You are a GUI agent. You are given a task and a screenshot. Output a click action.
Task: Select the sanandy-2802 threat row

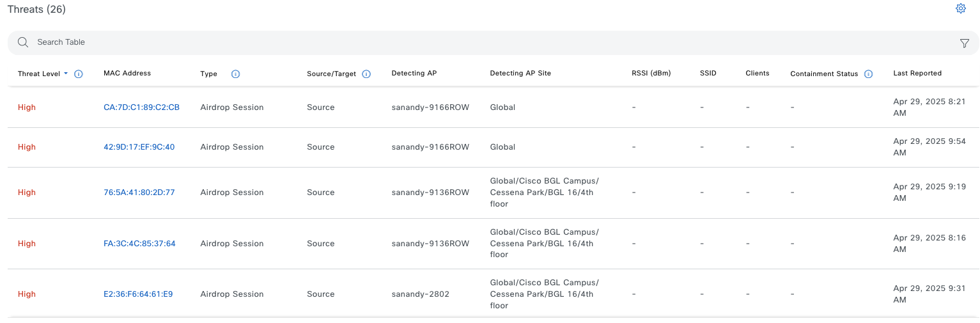point(420,294)
